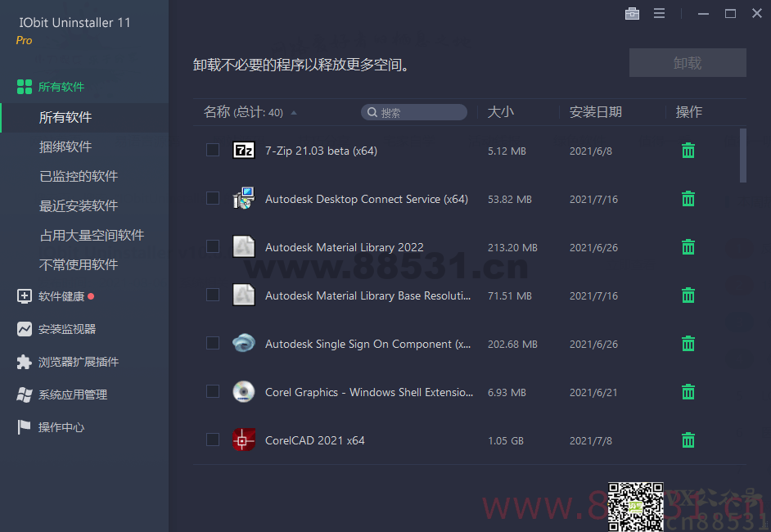Click the trash icon for 7-Zip 21.03 beta
The image size is (771, 532).
tap(688, 151)
